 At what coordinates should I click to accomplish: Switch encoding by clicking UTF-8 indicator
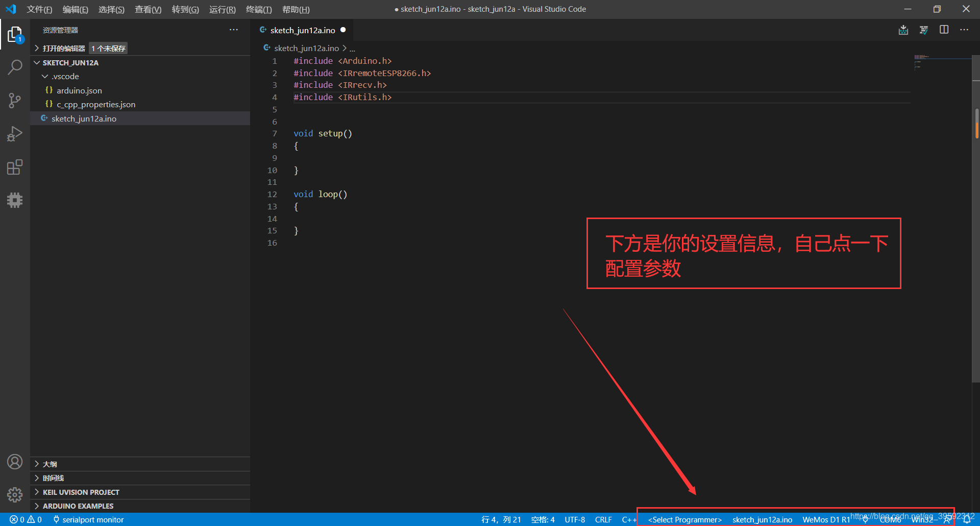[x=575, y=519]
